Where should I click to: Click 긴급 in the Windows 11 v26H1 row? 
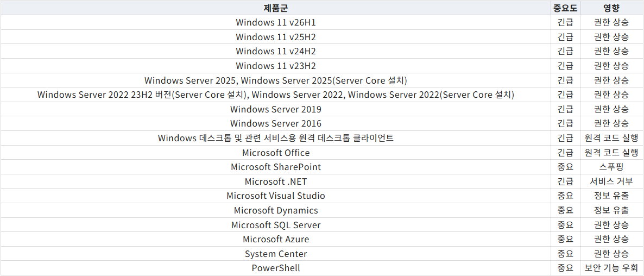click(x=565, y=22)
